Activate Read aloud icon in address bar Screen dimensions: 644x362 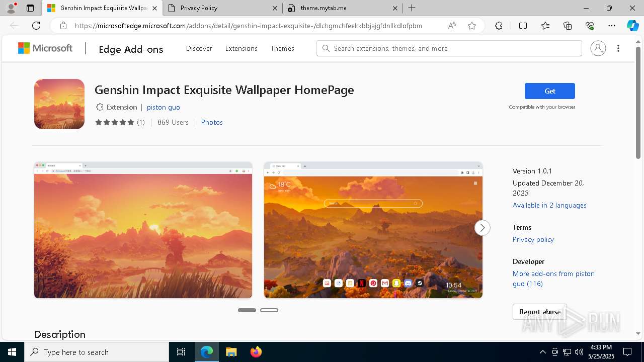pos(452,26)
